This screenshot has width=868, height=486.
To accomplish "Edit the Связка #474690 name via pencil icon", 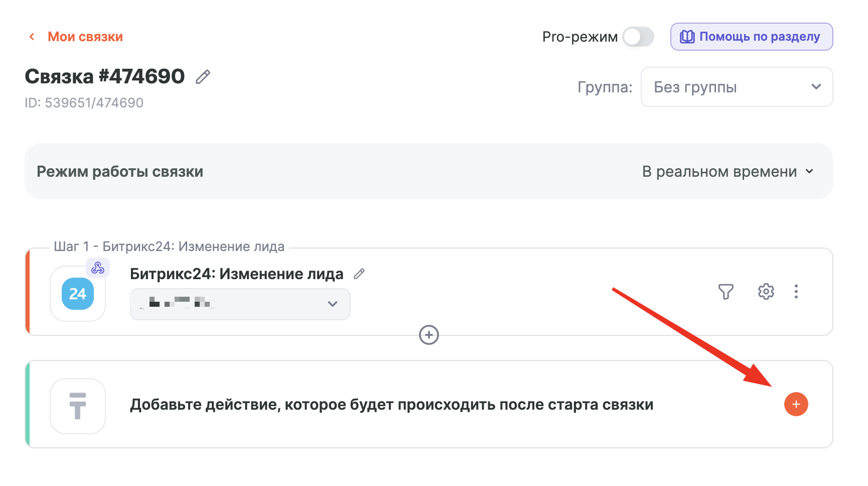I will click(203, 77).
